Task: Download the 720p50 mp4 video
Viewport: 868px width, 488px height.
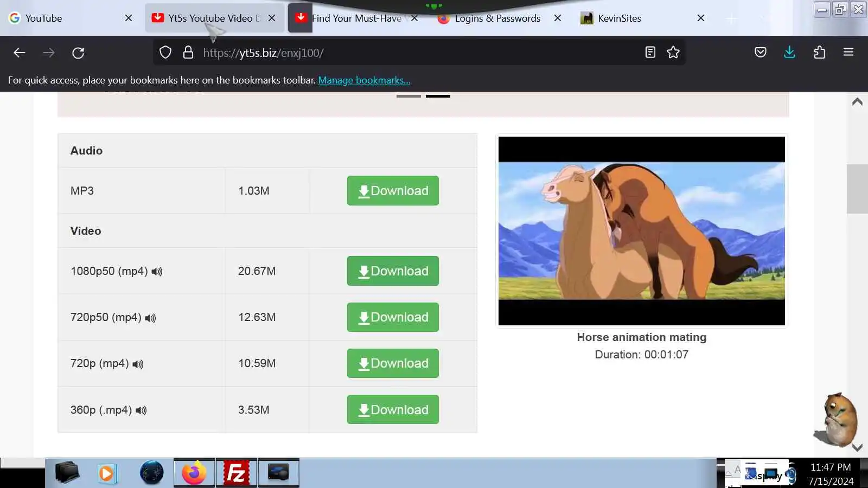Action: click(x=393, y=317)
